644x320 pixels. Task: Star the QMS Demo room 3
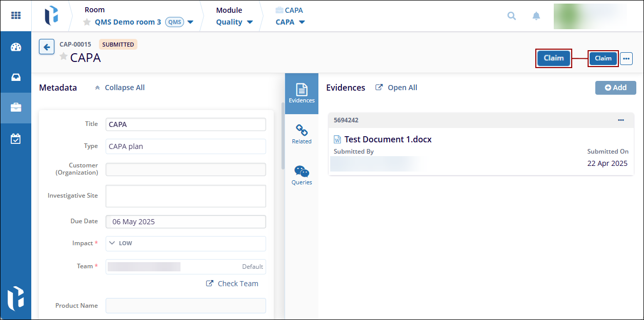click(87, 23)
